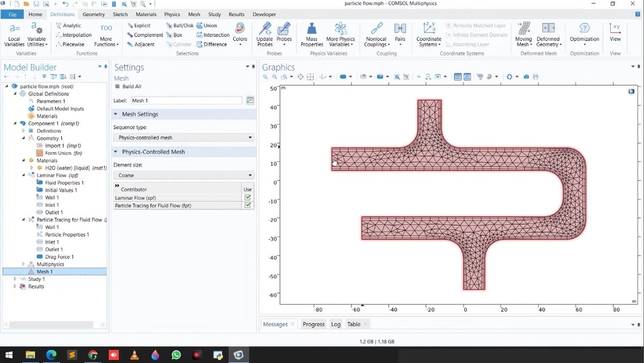Toggle Laminar Flow (spf) contributor checkbox
The image size is (644, 363).
tap(248, 198)
